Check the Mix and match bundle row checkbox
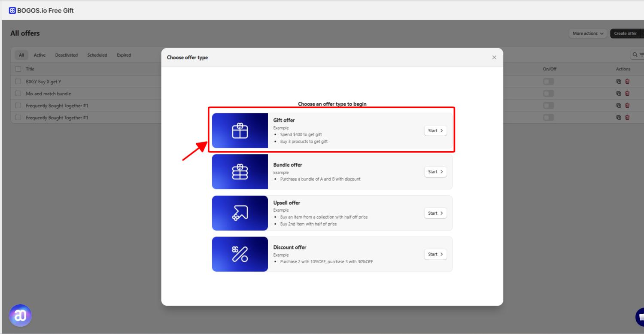 pyautogui.click(x=18, y=93)
